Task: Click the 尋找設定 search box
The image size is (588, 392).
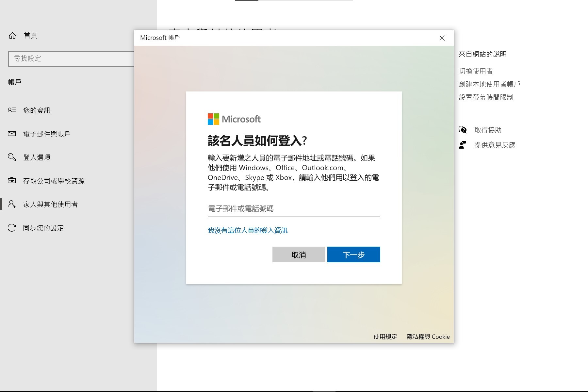Action: tap(71, 59)
